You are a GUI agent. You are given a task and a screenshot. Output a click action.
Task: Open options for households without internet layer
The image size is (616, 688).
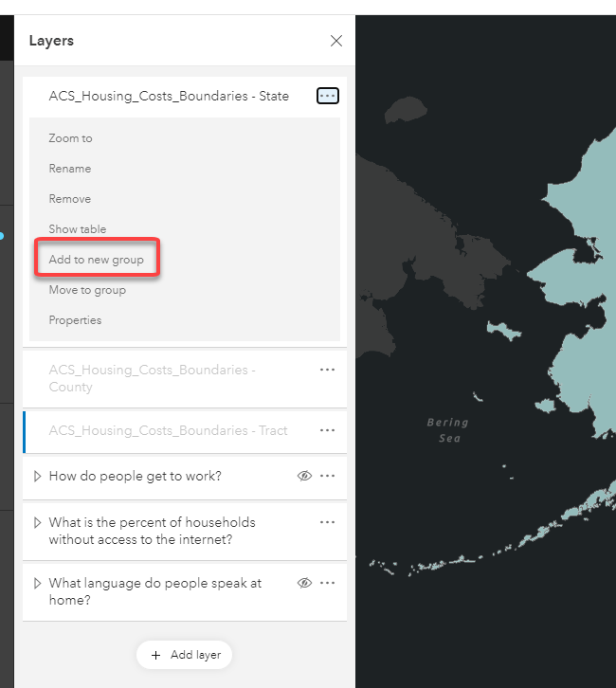coord(327,522)
